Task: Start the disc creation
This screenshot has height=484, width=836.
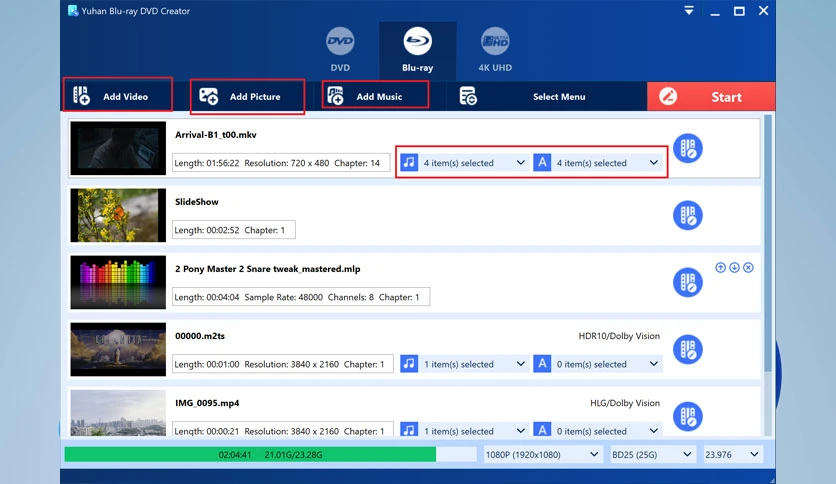Action: [711, 96]
